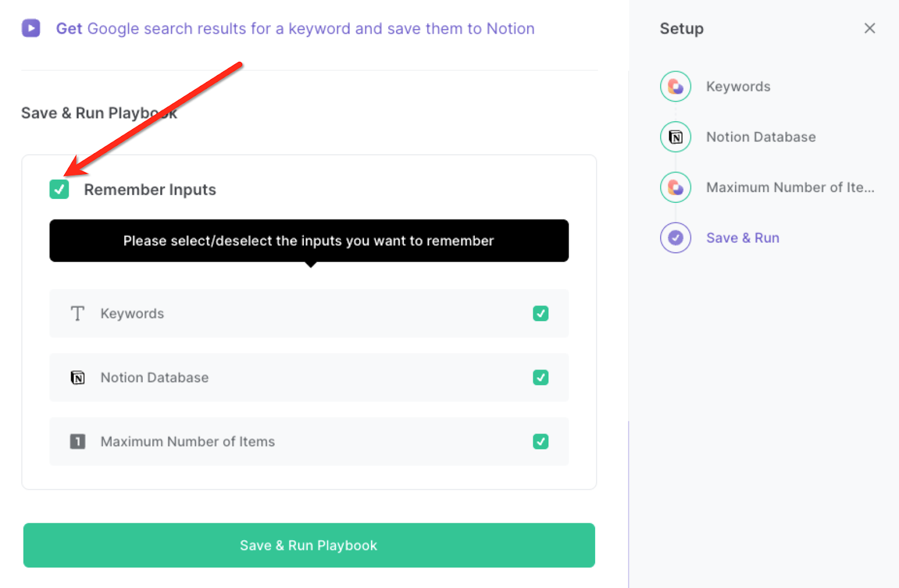Select the Notion Database step in Setup
This screenshot has width=899, height=588.
pos(761,136)
